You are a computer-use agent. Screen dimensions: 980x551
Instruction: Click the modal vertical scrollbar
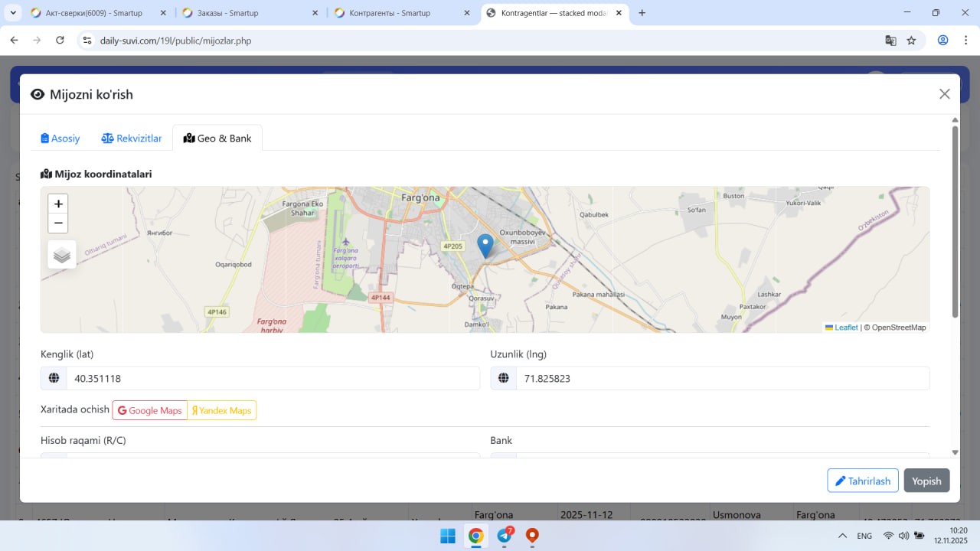point(955,222)
